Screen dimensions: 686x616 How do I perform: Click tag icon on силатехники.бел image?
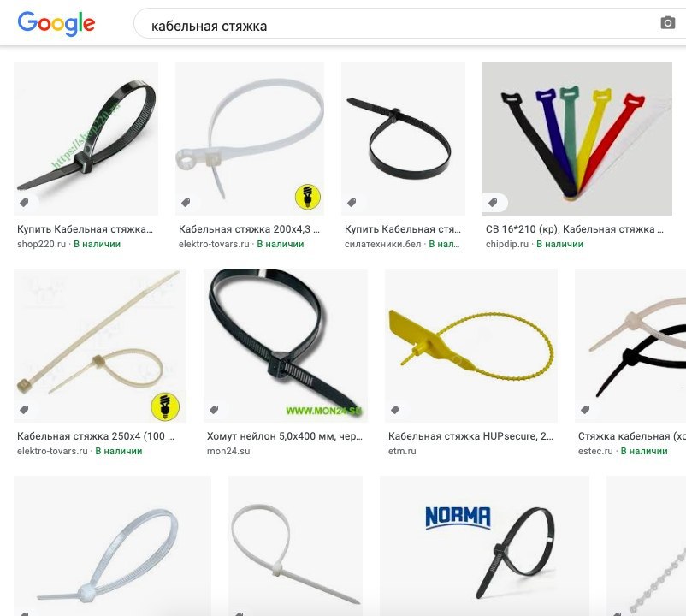coord(352,202)
